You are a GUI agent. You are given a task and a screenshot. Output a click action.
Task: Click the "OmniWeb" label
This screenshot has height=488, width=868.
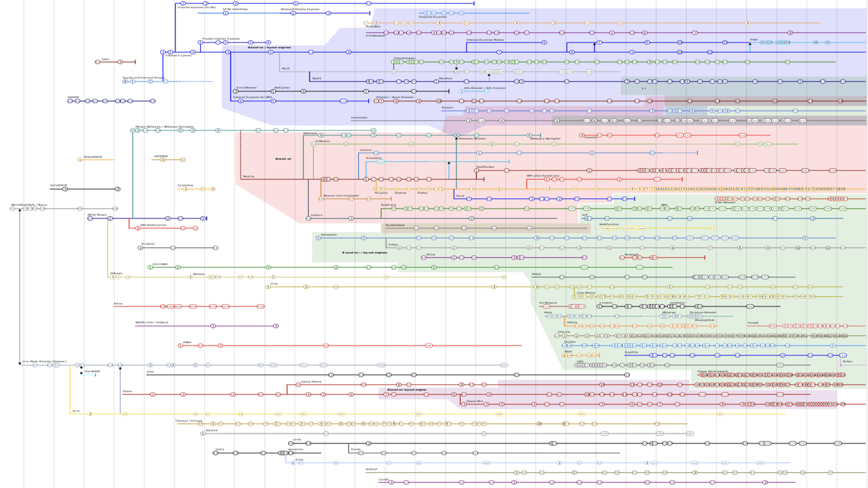(160, 264)
